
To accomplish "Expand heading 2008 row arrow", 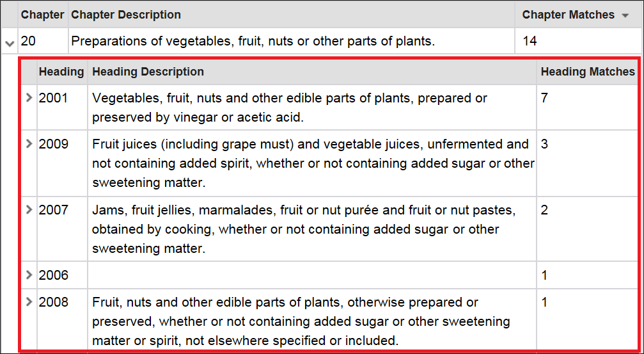I will point(29,302).
